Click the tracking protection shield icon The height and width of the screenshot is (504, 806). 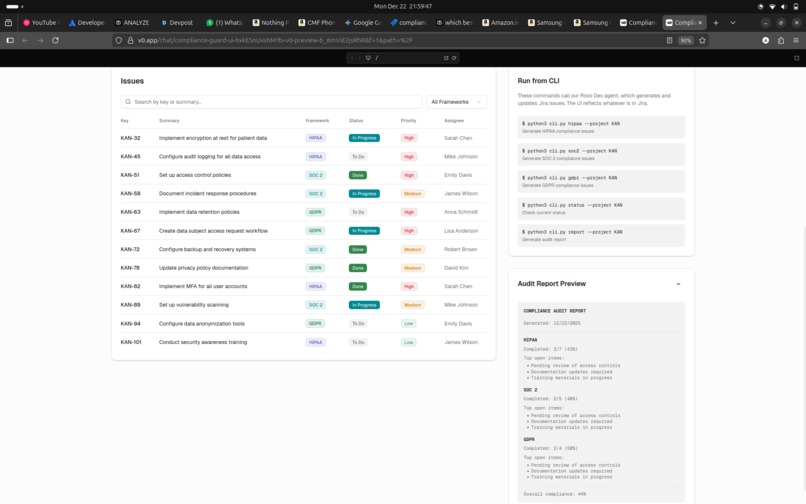tap(119, 40)
